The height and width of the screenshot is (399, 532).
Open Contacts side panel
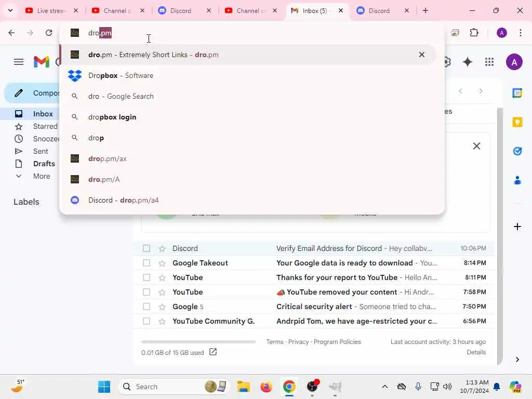point(517,180)
